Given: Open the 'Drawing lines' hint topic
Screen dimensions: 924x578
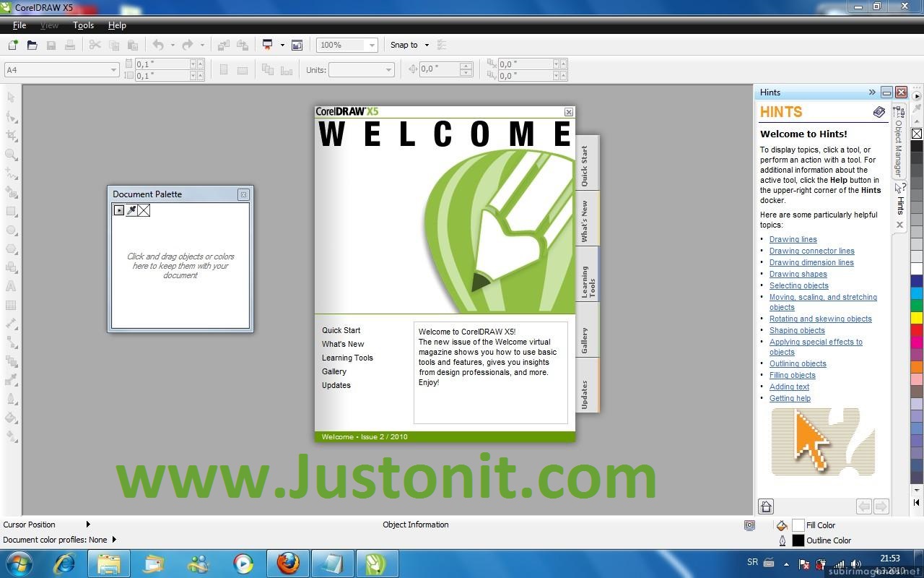Looking at the screenshot, I should [793, 239].
